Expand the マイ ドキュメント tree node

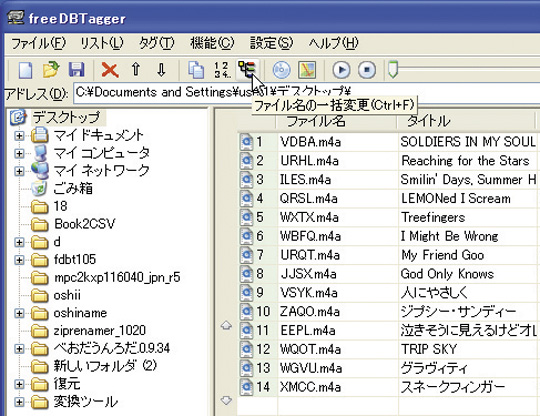pyautogui.click(x=19, y=135)
